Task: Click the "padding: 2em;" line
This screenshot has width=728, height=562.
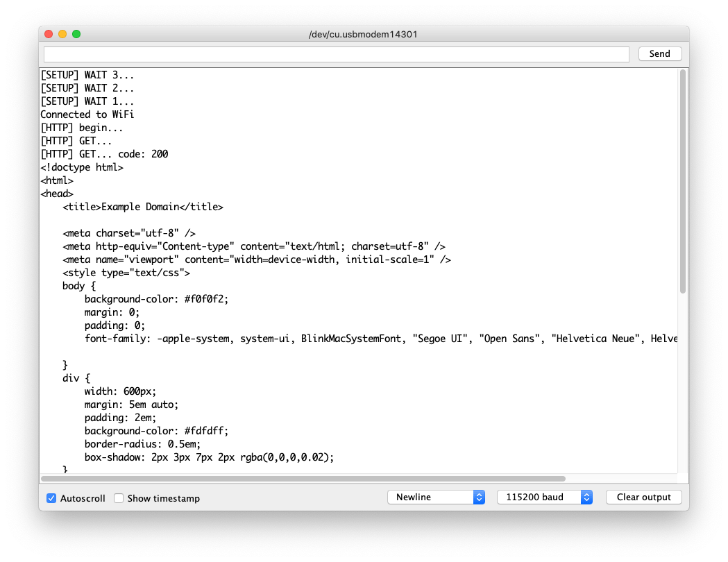Action: [x=120, y=418]
